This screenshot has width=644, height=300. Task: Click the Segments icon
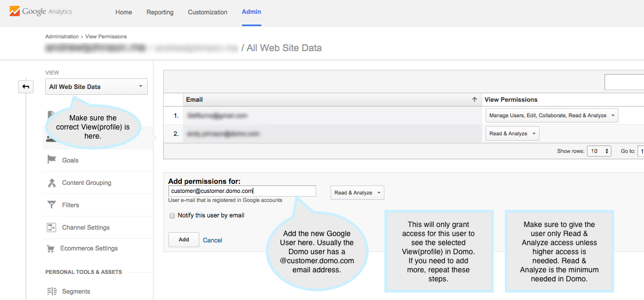[52, 291]
